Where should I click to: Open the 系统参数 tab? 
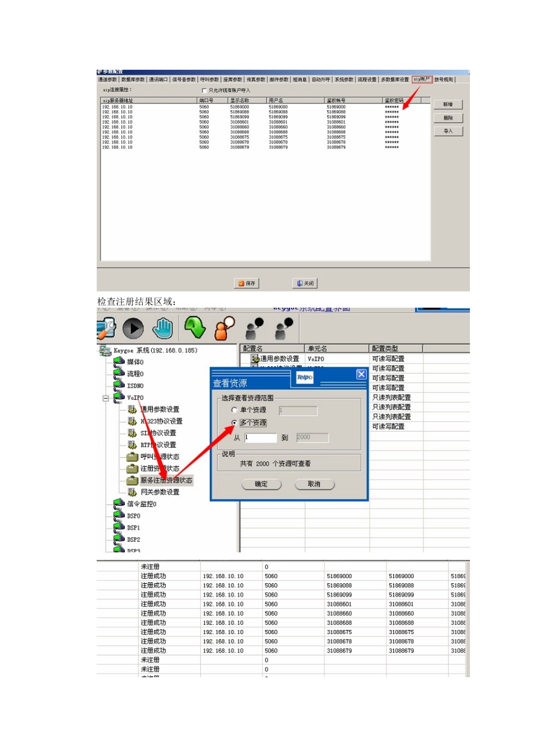coord(344,79)
